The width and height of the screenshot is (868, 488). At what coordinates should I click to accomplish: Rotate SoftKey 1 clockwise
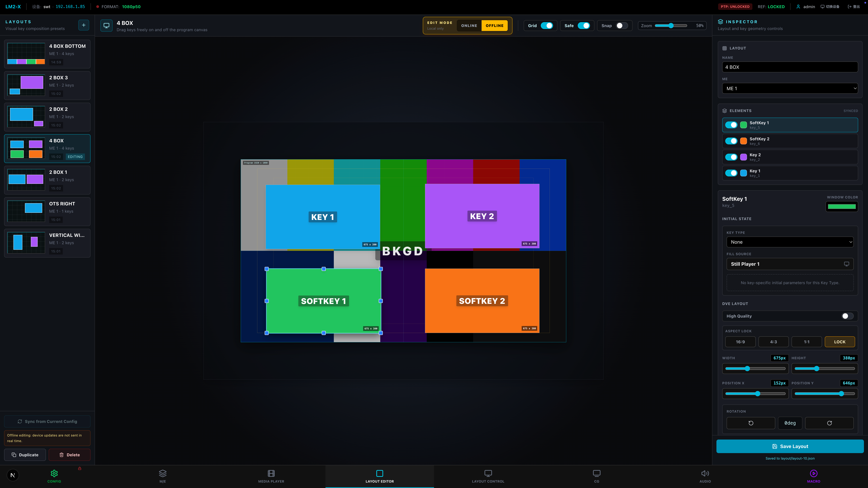click(829, 423)
